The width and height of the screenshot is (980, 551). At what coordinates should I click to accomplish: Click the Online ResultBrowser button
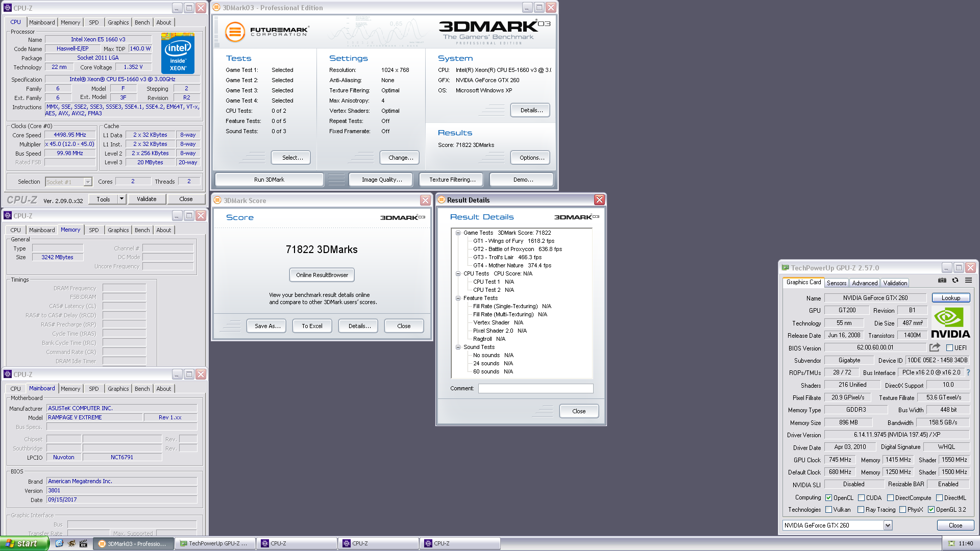coord(322,275)
